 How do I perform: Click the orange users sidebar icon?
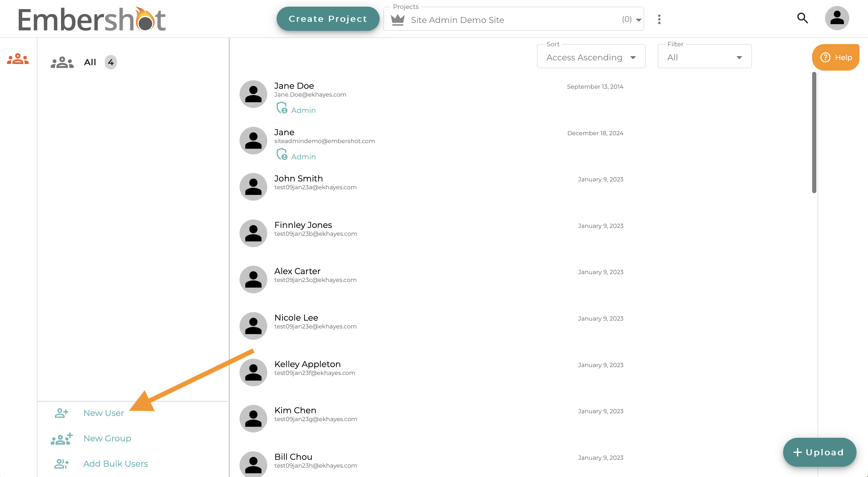coord(18,59)
